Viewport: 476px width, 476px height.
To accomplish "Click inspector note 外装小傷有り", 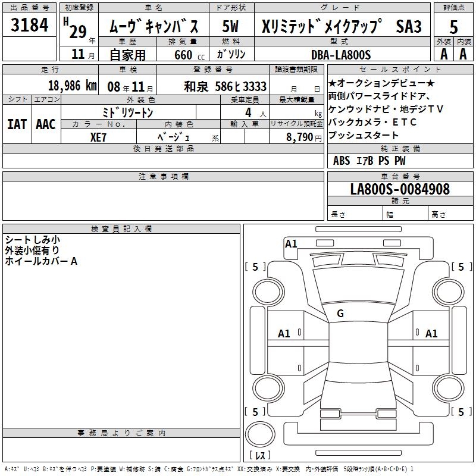I will pos(32,250).
